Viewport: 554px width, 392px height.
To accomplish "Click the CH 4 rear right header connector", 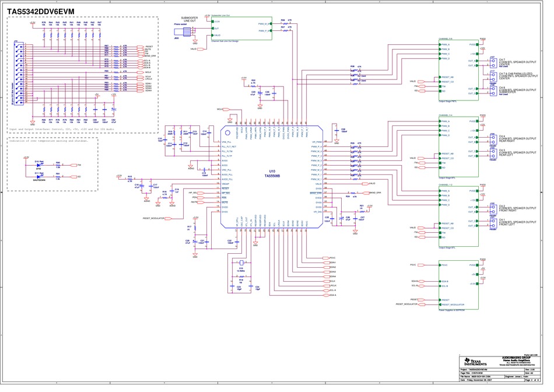I will pos(493,139).
